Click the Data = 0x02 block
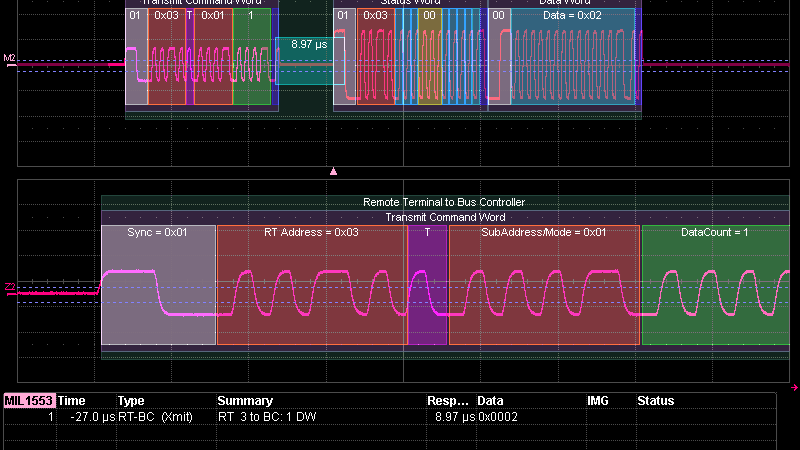The height and width of the screenshot is (450, 800). [x=573, y=56]
